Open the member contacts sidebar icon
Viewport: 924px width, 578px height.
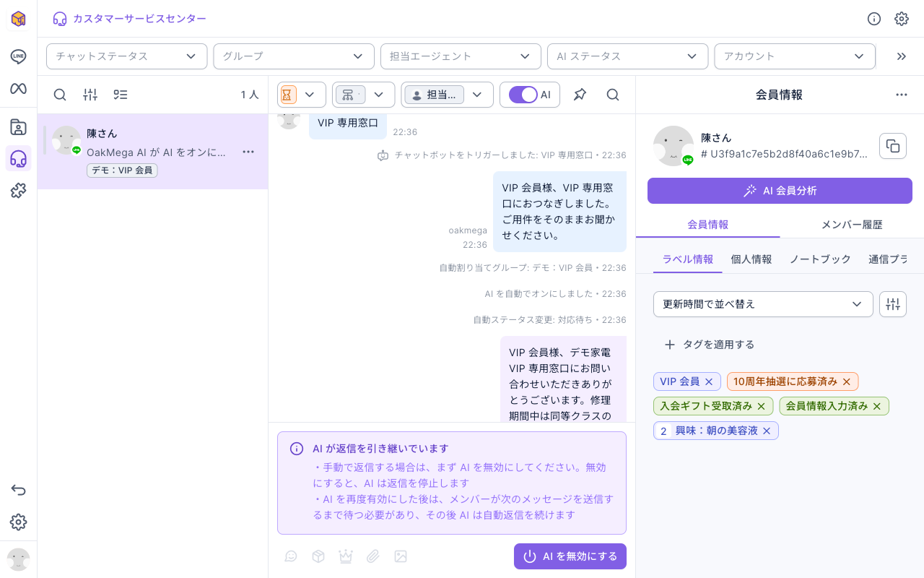coord(18,127)
